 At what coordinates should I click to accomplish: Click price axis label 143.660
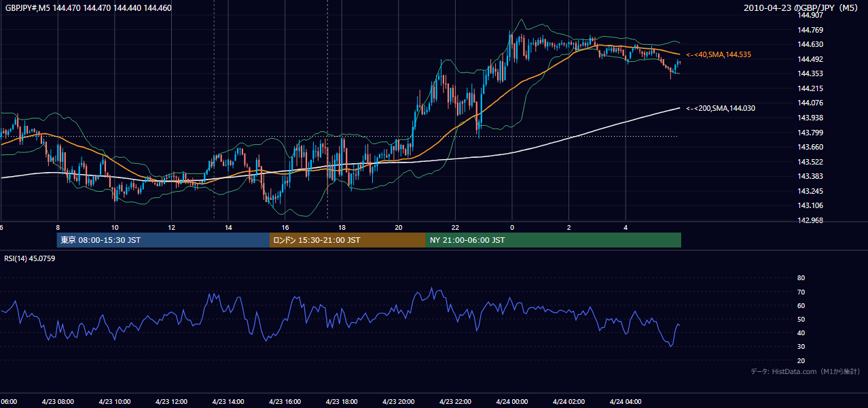(810, 147)
